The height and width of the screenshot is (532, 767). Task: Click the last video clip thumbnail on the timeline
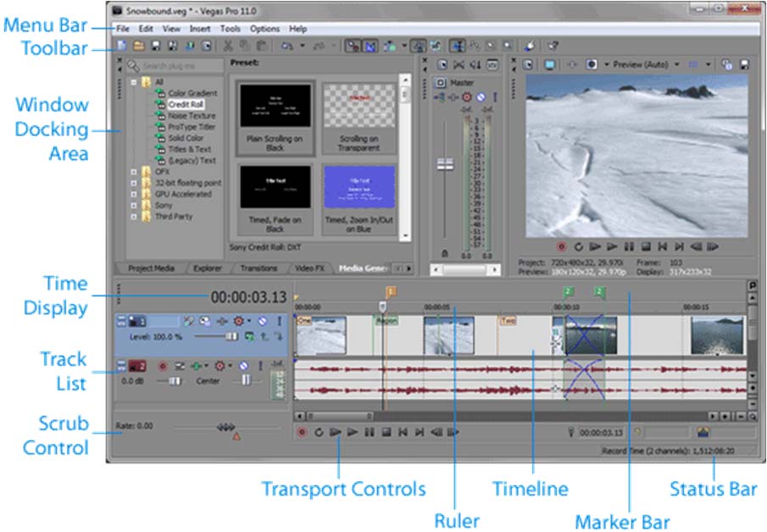click(x=718, y=335)
